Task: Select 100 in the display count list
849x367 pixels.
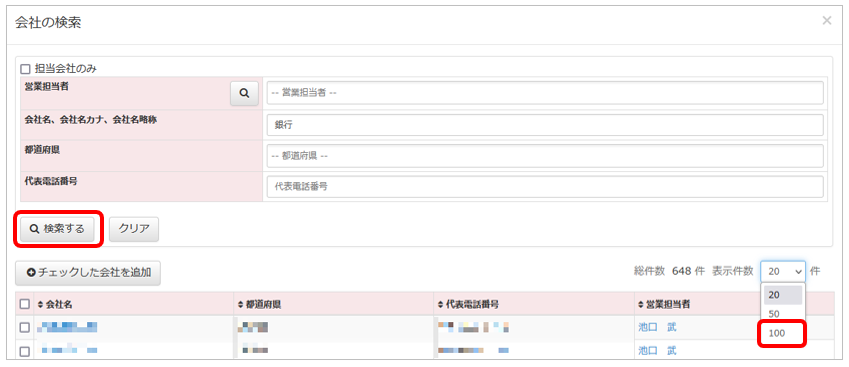Action: pyautogui.click(x=783, y=333)
